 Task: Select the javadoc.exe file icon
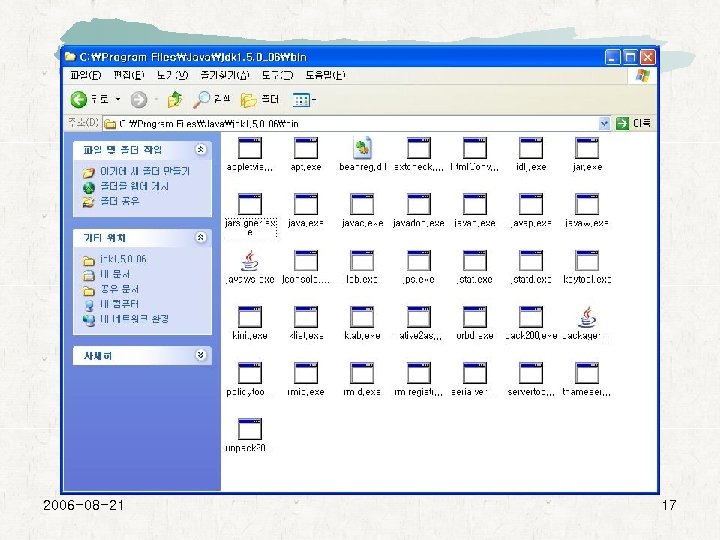[419, 204]
